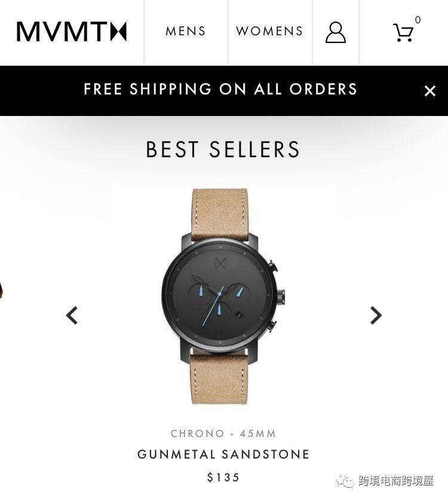Click the MVMT logo to go home
The height and width of the screenshot is (501, 448).
click(x=72, y=32)
